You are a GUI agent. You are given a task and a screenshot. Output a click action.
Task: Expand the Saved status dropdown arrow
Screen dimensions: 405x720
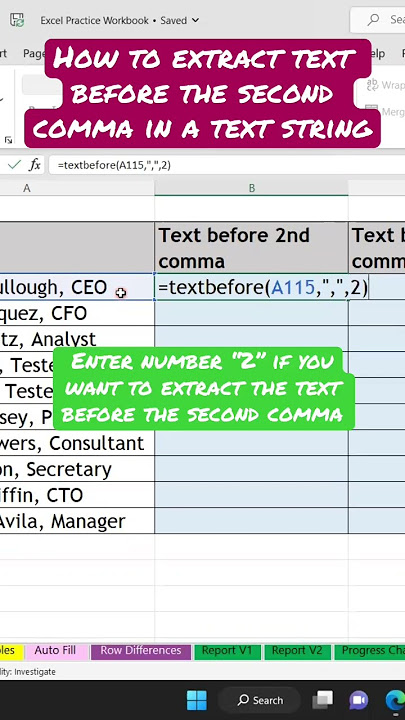coord(195,20)
